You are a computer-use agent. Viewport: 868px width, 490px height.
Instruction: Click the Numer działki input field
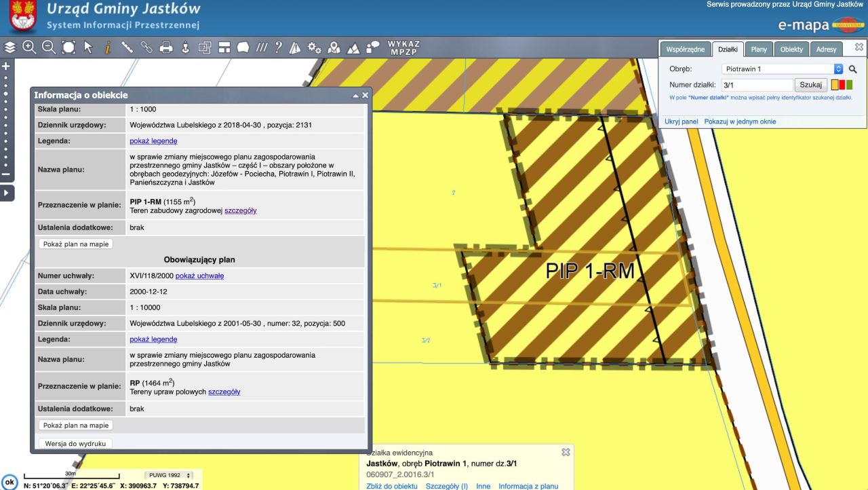coord(757,86)
